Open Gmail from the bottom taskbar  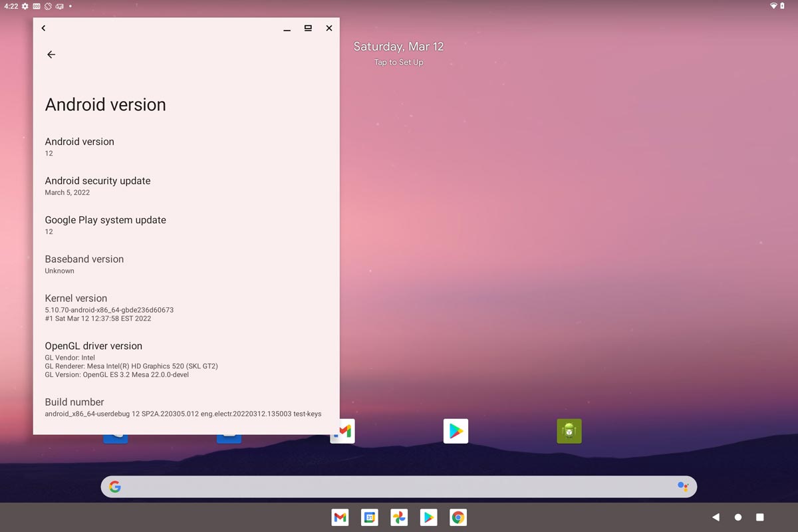point(340,517)
